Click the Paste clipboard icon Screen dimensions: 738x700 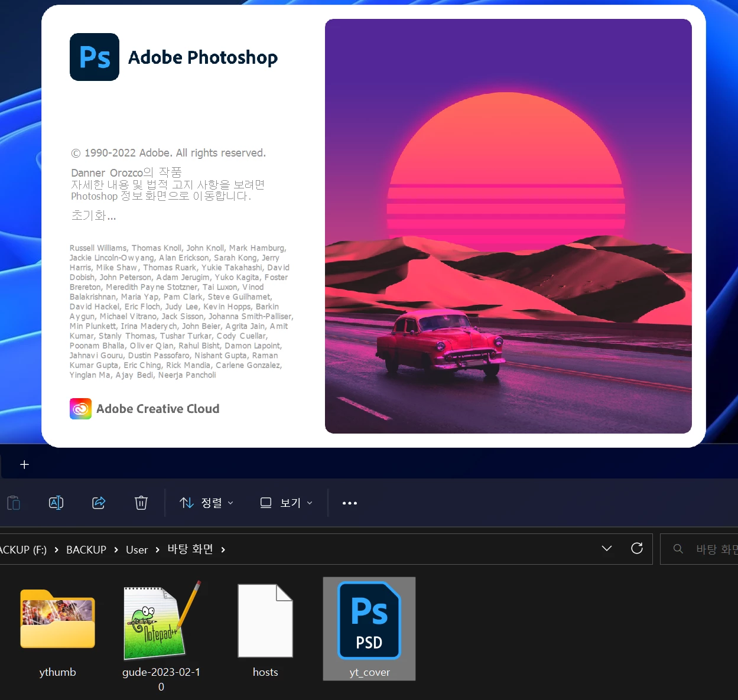tap(14, 503)
